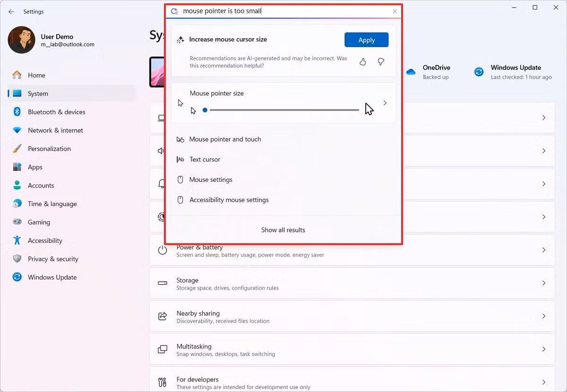This screenshot has height=392, width=567.
Task: Expand the Multitasking section chevron
Action: click(543, 349)
